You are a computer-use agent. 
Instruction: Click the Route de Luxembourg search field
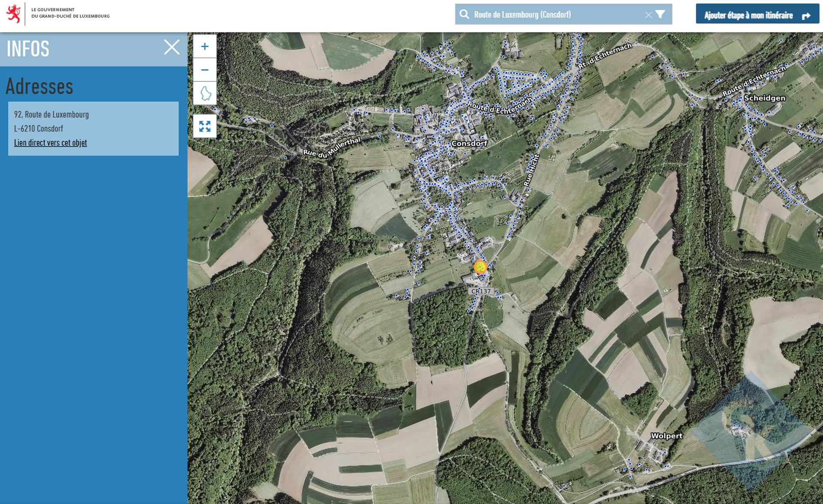click(x=553, y=15)
